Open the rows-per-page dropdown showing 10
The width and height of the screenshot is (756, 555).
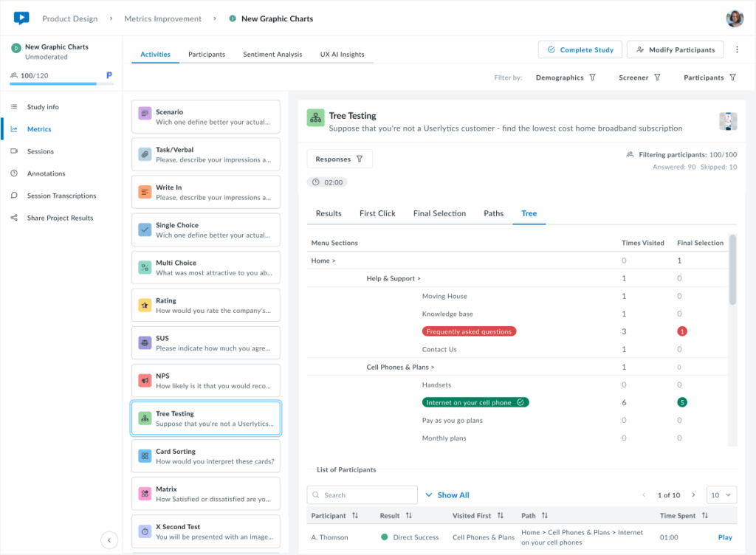pyautogui.click(x=721, y=495)
